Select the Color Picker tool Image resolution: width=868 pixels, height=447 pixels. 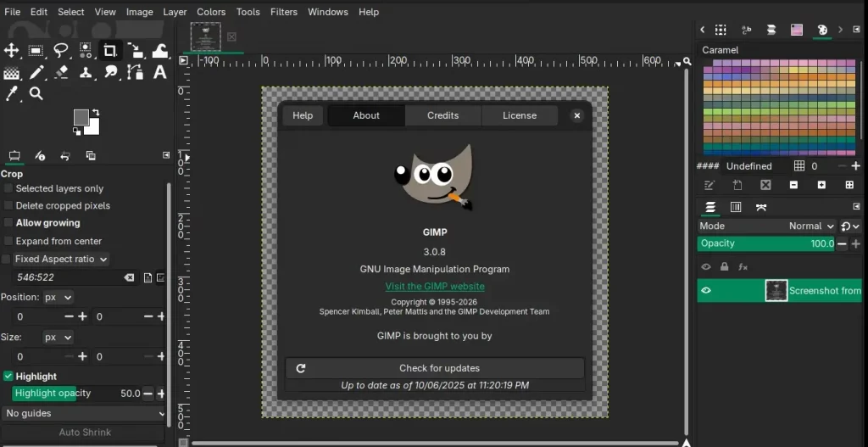coord(11,93)
